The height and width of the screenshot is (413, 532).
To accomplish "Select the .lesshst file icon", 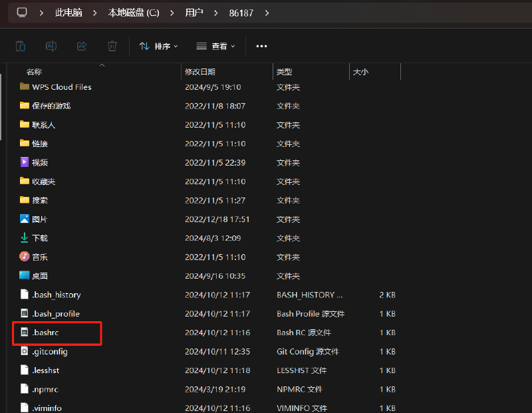I will pos(25,370).
